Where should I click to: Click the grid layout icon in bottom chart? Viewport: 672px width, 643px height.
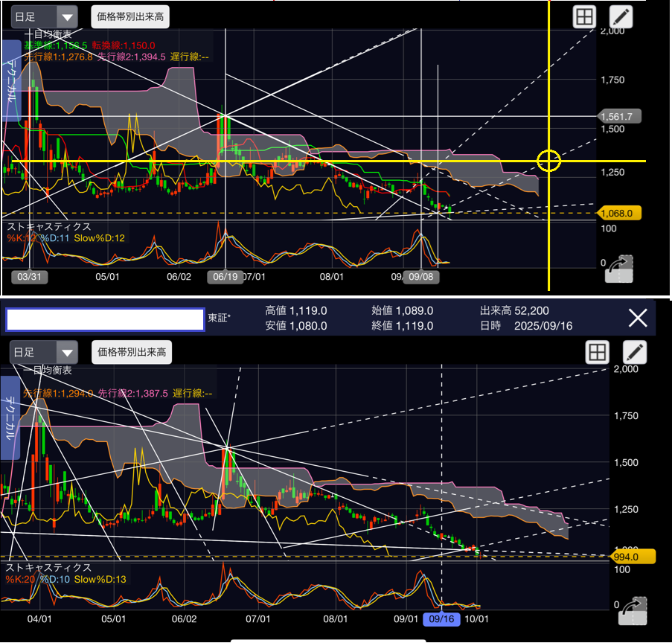pyautogui.click(x=598, y=352)
